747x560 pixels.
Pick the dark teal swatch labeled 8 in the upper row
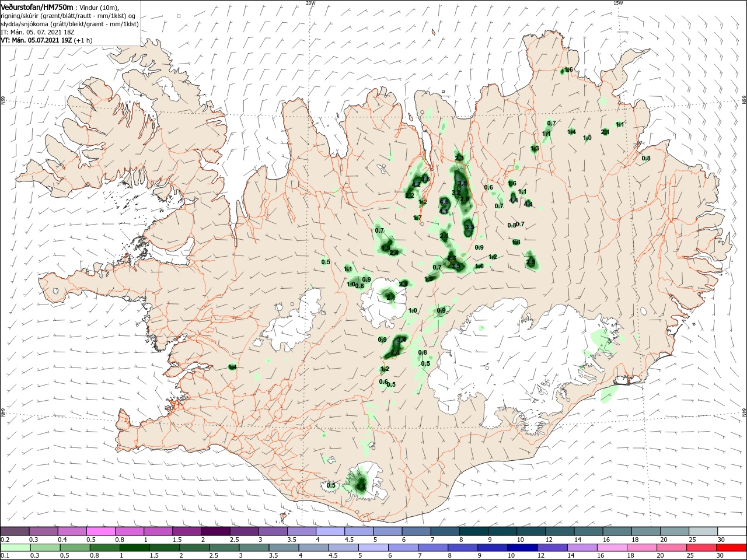coord(474,531)
